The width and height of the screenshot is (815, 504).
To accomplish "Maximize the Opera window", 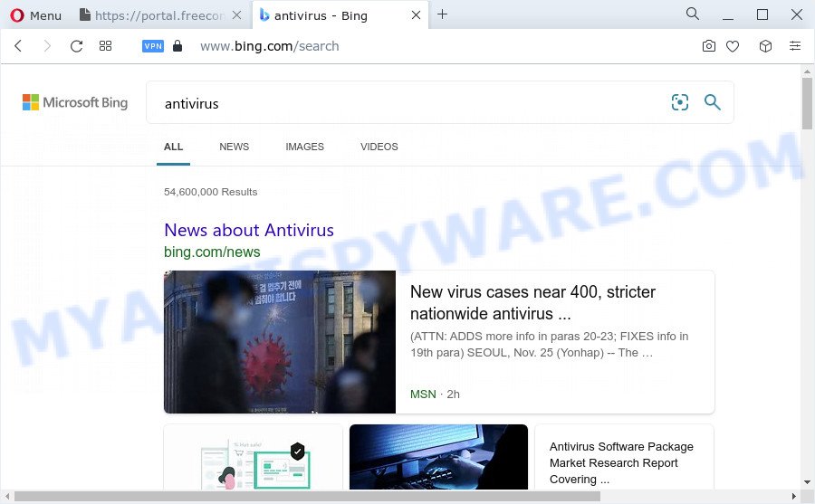I will 762,14.
